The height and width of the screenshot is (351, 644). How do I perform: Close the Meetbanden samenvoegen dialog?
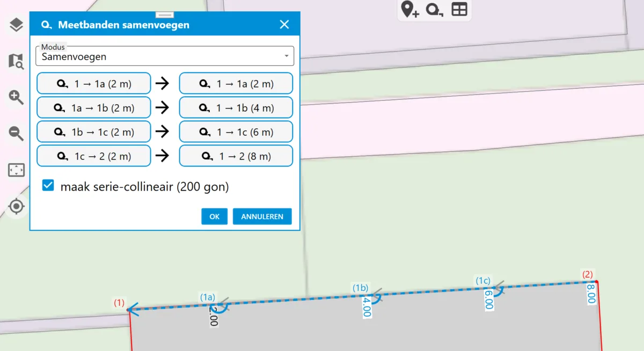click(x=284, y=25)
